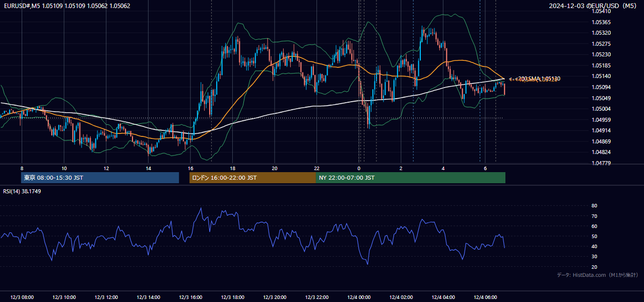The height and width of the screenshot is (302, 644).
Task: Click hour label 8 under the price chart
Action: point(22,168)
